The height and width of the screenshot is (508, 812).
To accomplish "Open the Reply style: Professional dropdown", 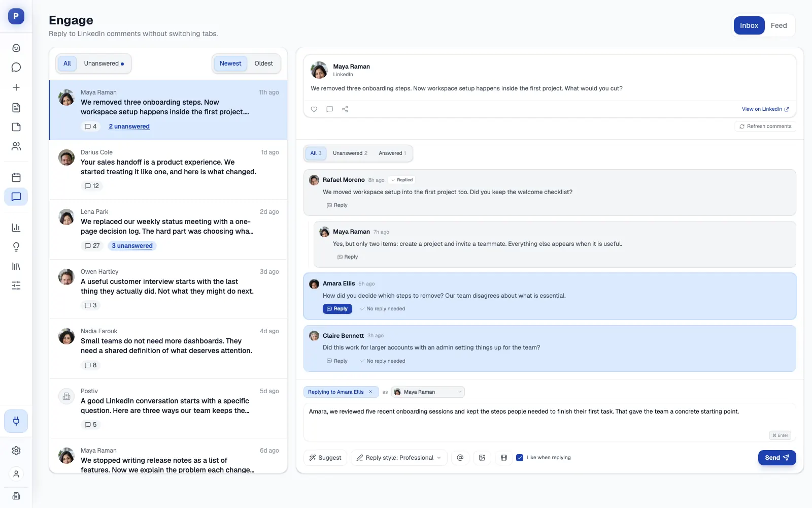I will [x=399, y=458].
